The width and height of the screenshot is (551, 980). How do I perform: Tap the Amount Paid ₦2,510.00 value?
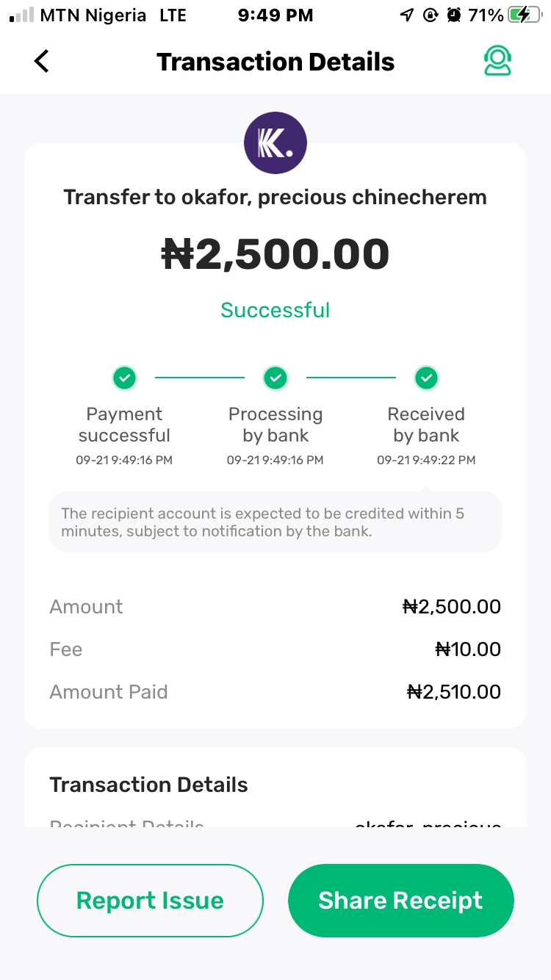453,692
